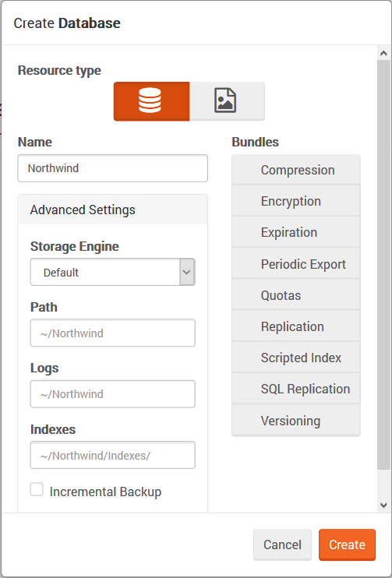392x578 pixels.
Task: Toggle the Encryption bundle
Action: 295,201
